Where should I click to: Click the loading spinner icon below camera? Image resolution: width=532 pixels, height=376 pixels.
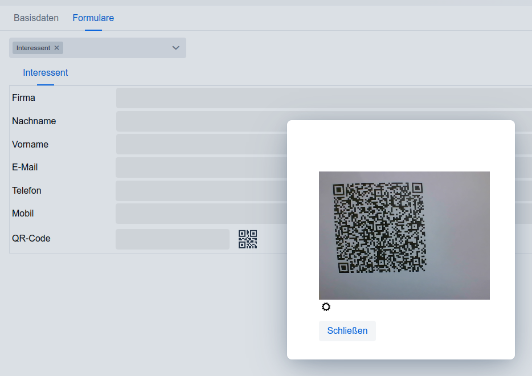click(326, 307)
